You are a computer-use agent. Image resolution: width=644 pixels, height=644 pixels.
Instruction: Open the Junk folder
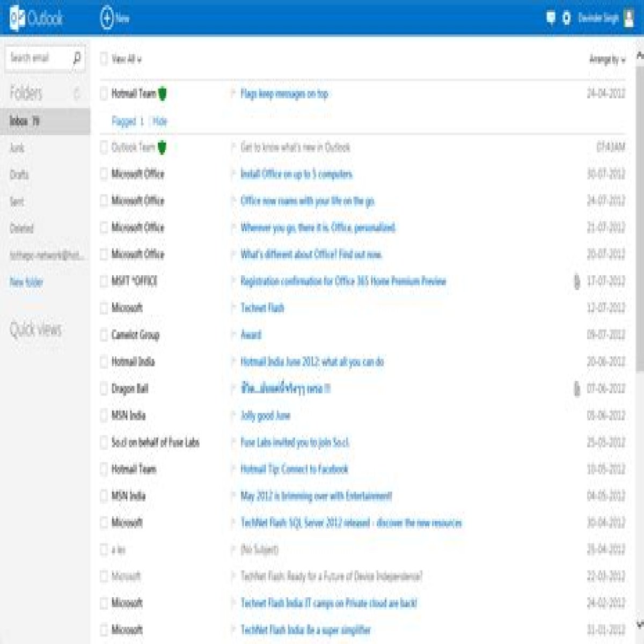click(17, 148)
